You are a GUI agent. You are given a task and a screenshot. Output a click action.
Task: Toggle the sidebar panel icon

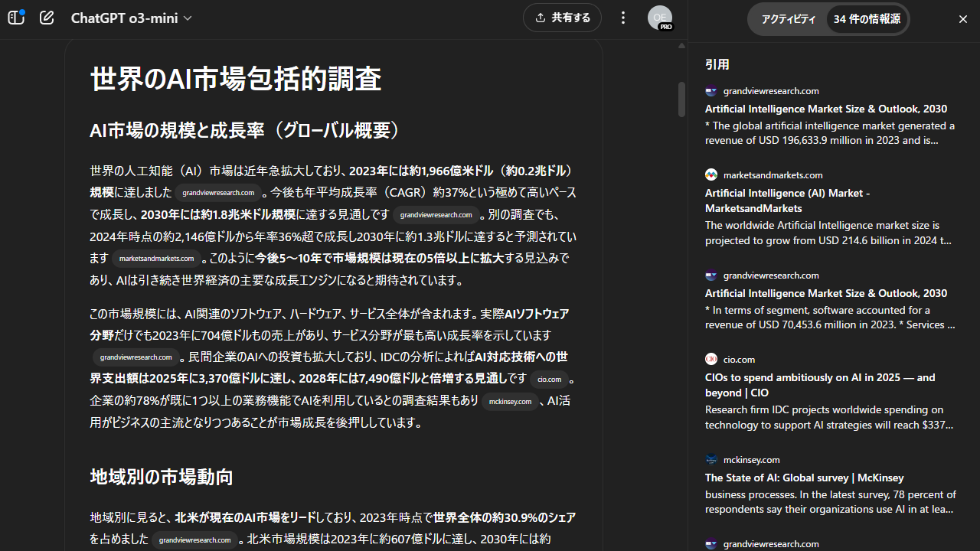click(16, 18)
